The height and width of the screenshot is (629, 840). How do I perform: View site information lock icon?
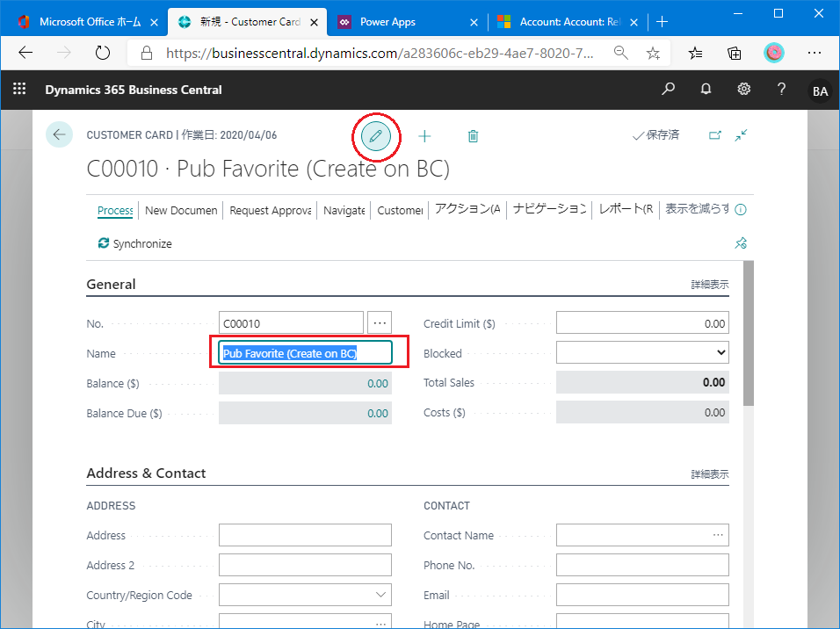point(146,53)
